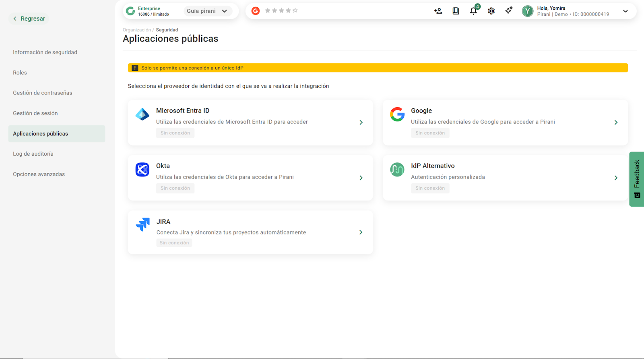The image size is (644, 359).
Task: Select Gestión de contraseñas in sidebar
Action: click(x=43, y=93)
